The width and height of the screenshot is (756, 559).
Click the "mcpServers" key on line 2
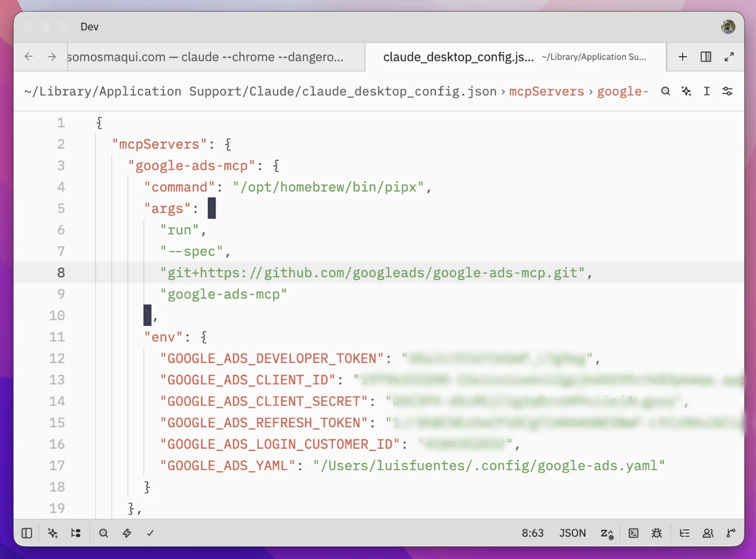point(159,144)
